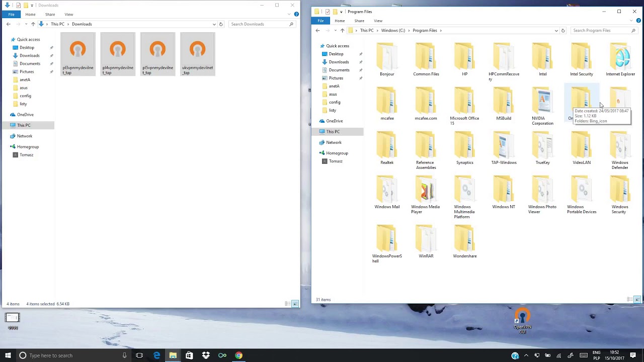This screenshot has height=362, width=644.
Task: Open the WinRAR folder
Action: pyautogui.click(x=426, y=242)
